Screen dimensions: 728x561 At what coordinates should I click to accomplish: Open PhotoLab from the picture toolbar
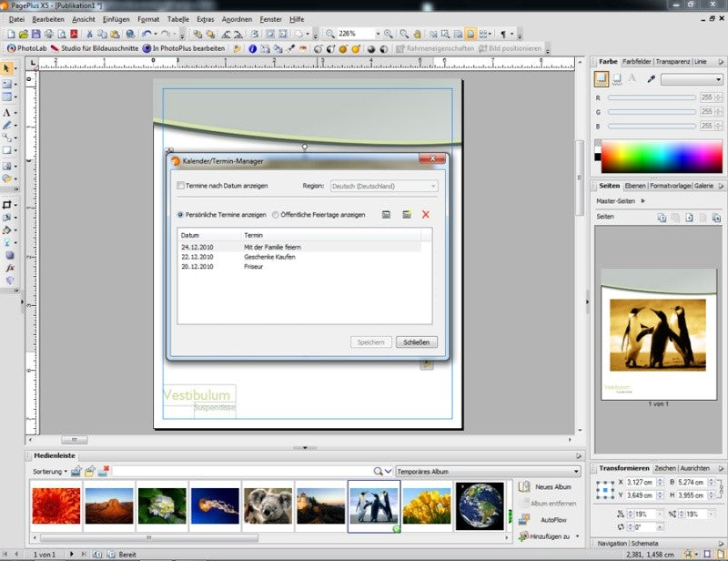pos(26,48)
